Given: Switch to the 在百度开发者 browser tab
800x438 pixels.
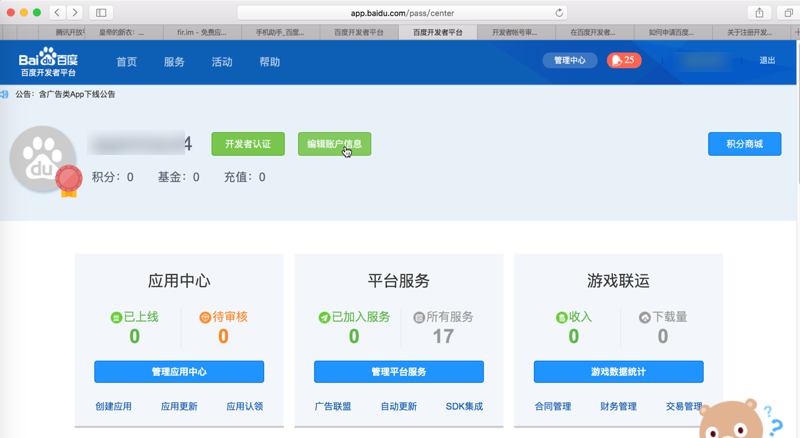Looking at the screenshot, I should pyautogui.click(x=593, y=32).
